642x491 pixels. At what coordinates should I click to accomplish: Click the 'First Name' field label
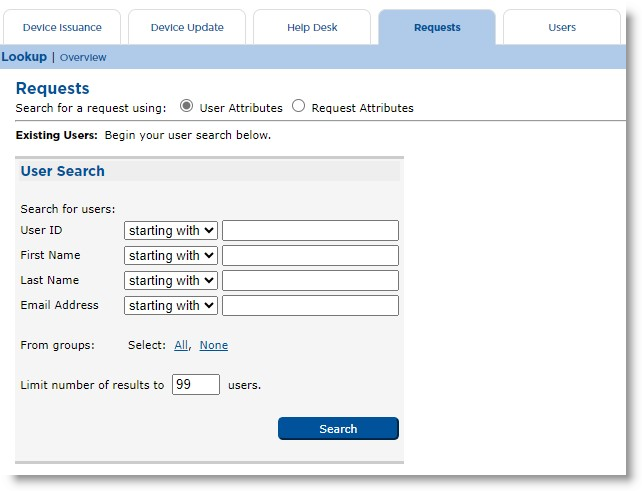(x=50, y=255)
